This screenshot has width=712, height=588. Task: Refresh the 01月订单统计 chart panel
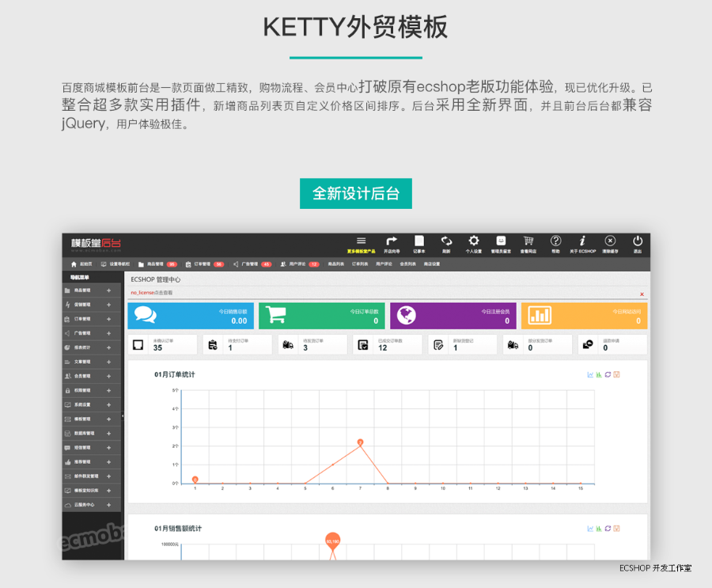coord(608,374)
